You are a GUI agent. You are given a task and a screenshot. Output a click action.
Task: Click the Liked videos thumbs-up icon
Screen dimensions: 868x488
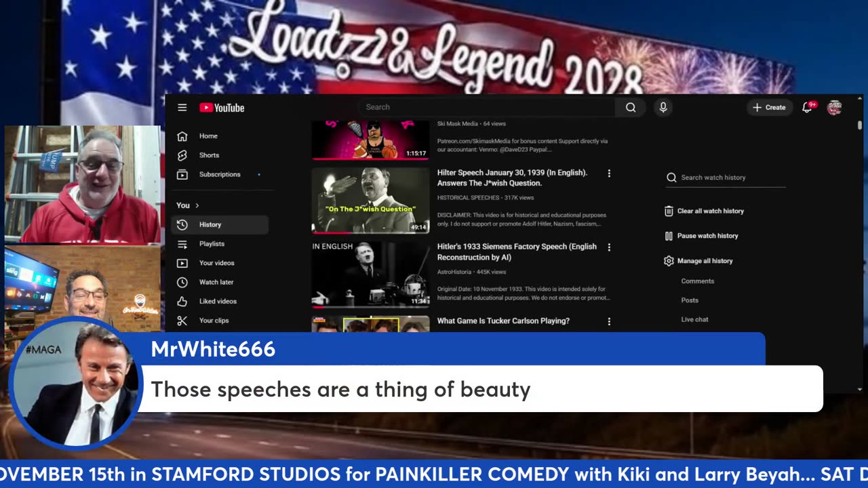coord(182,301)
